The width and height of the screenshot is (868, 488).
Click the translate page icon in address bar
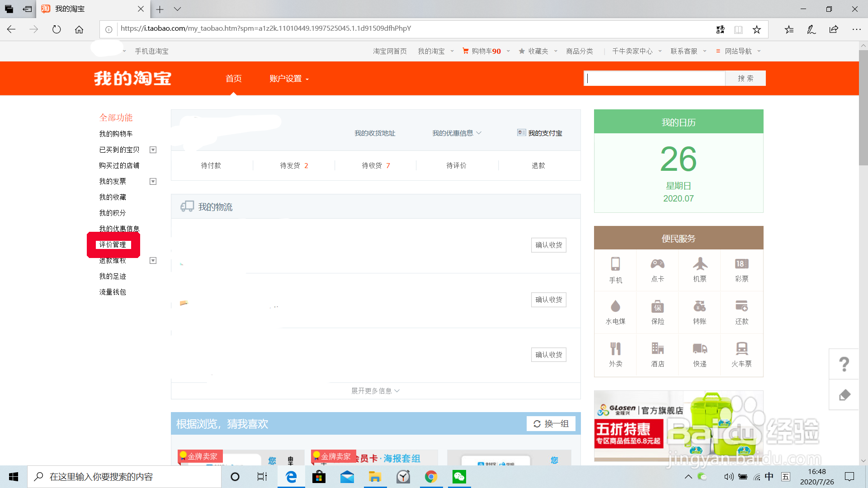720,29
